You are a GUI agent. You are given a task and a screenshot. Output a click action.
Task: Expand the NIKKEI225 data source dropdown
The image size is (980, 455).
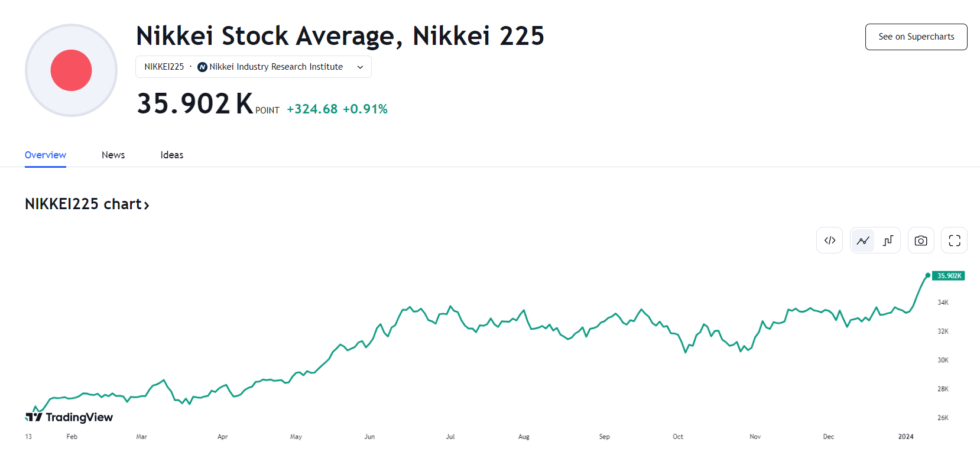[253, 67]
